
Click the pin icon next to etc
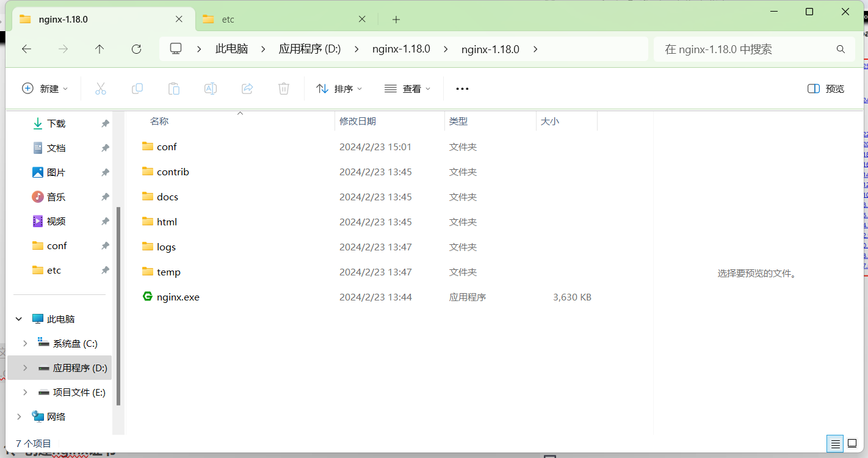pos(105,270)
